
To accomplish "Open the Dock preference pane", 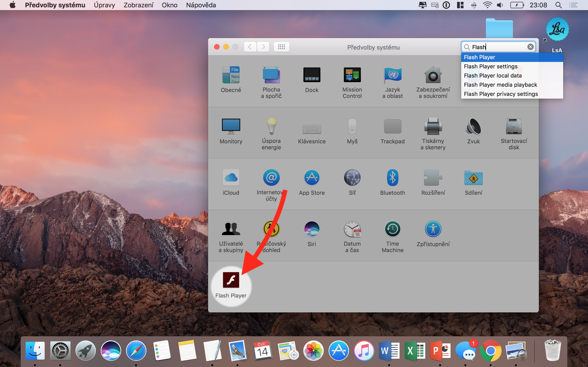I will pyautogui.click(x=312, y=75).
